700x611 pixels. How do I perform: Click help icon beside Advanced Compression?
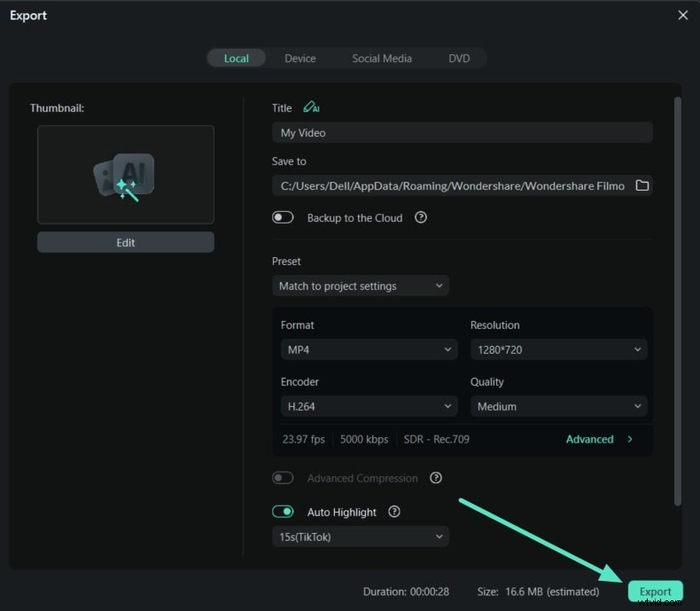[x=436, y=478]
